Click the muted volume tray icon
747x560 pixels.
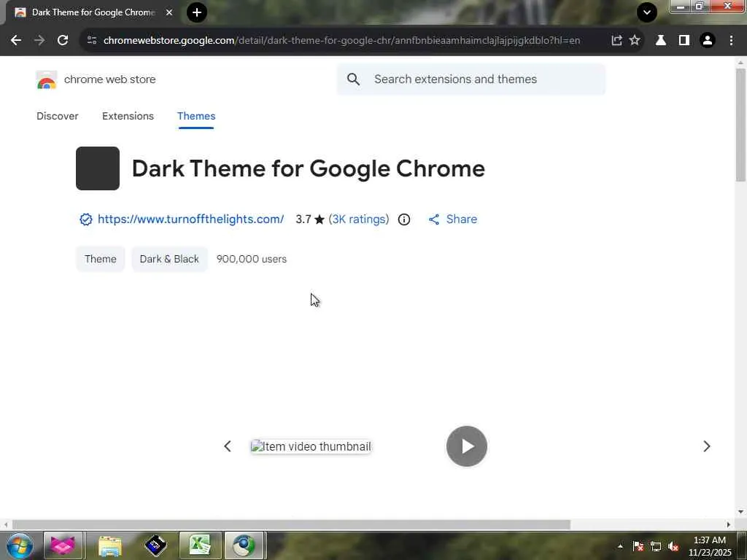(673, 546)
